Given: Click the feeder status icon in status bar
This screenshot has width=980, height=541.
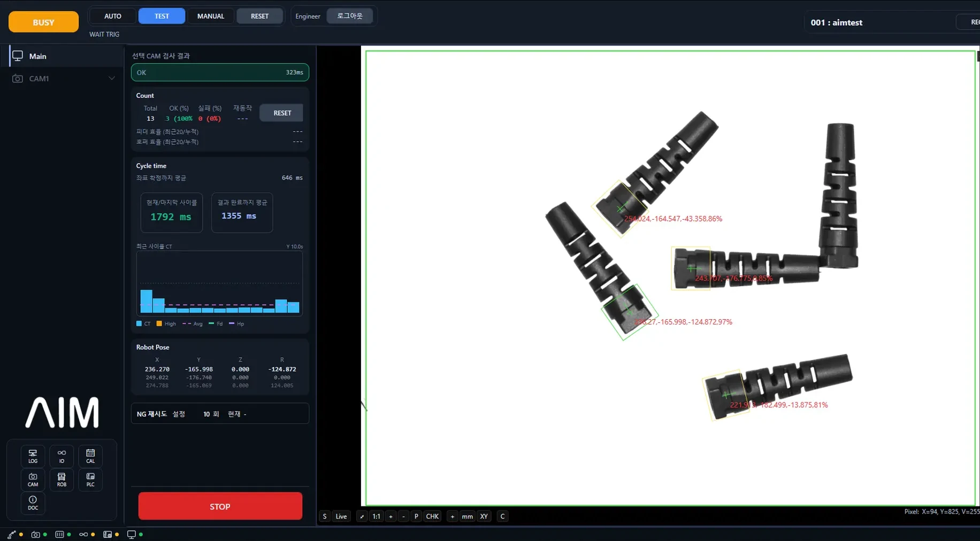Looking at the screenshot, I should click(59, 534).
